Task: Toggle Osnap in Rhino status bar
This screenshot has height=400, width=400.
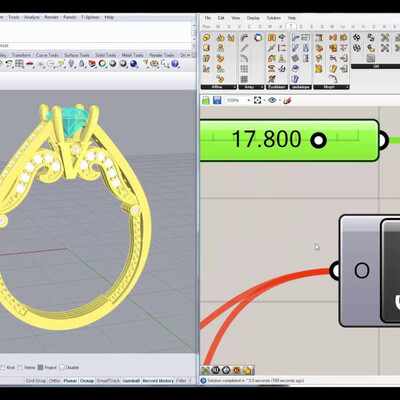Action: click(x=87, y=381)
